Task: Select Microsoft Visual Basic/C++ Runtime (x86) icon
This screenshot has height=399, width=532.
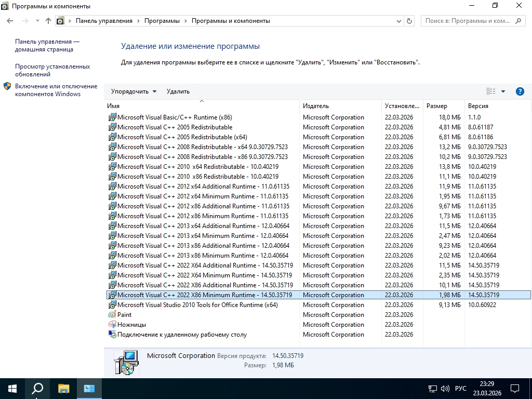Action: (112, 117)
